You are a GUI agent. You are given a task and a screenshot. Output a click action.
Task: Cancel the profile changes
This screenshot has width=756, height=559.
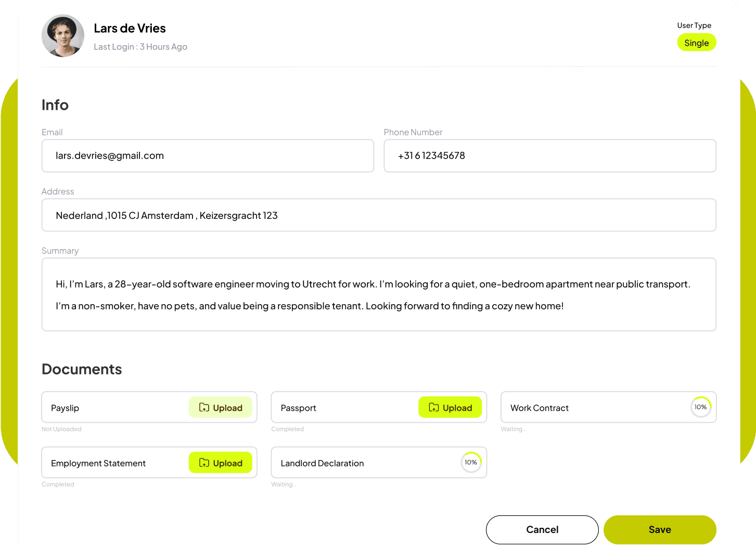click(x=542, y=529)
